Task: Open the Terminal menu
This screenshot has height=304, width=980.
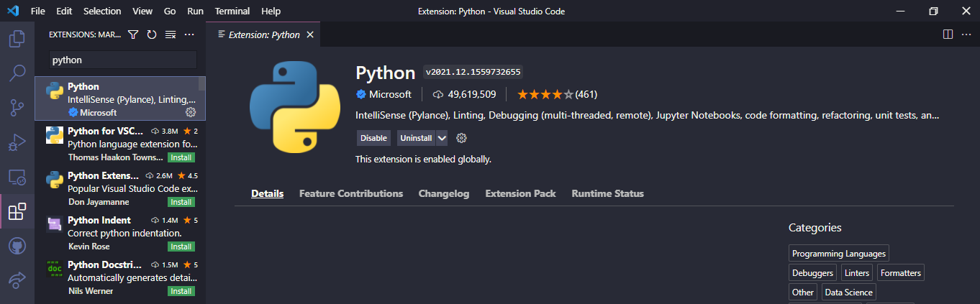Action: coord(232,11)
